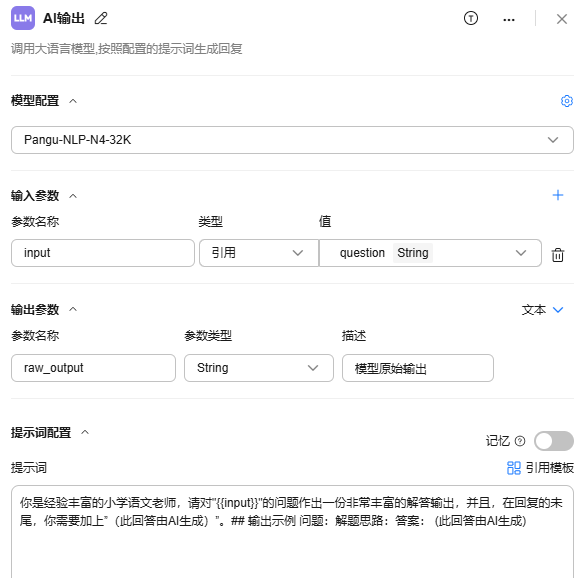Open the Pangu-NLP-N4-32K model dropdown
Image resolution: width=578 pixels, height=578 pixels.
[x=292, y=140]
